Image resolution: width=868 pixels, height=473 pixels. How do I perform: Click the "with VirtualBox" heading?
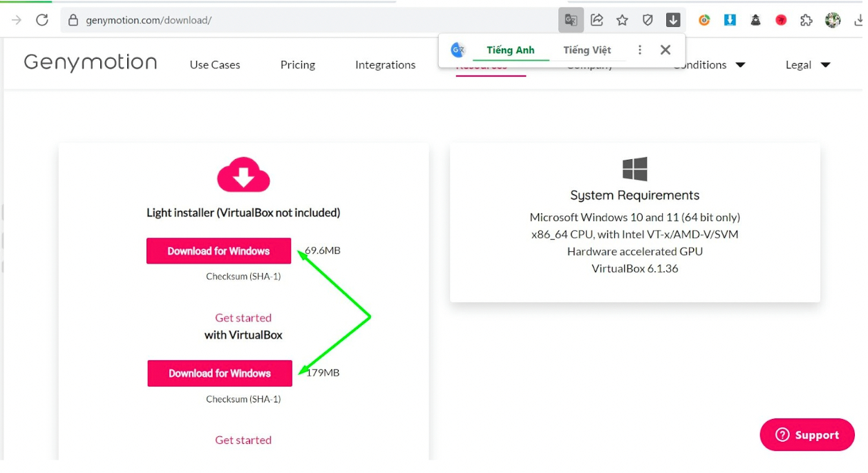[243, 335]
